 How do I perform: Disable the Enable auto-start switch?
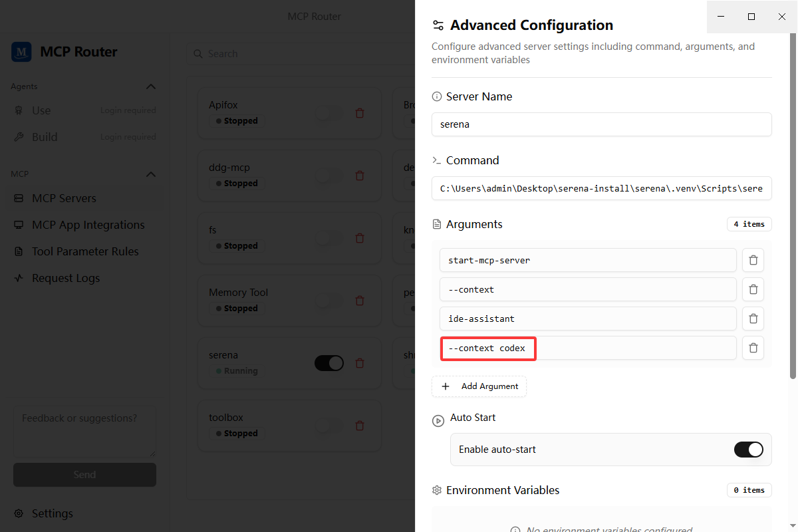point(749,450)
